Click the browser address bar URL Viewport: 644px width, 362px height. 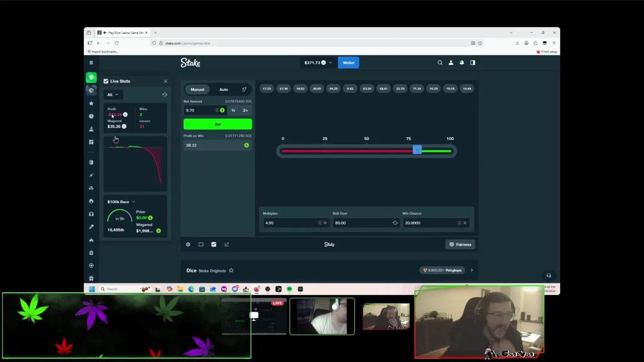(x=188, y=43)
